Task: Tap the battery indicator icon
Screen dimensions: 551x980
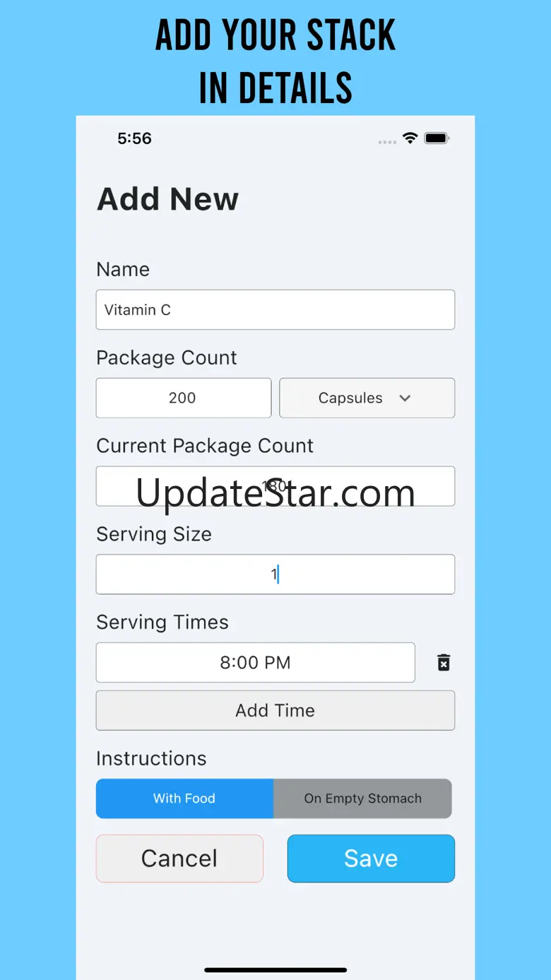Action: 437,138
